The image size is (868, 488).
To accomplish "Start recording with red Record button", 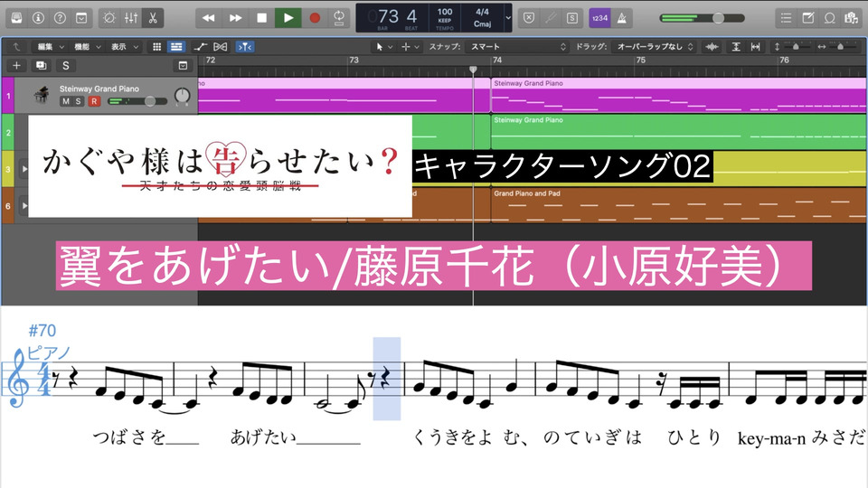I will pos(315,18).
